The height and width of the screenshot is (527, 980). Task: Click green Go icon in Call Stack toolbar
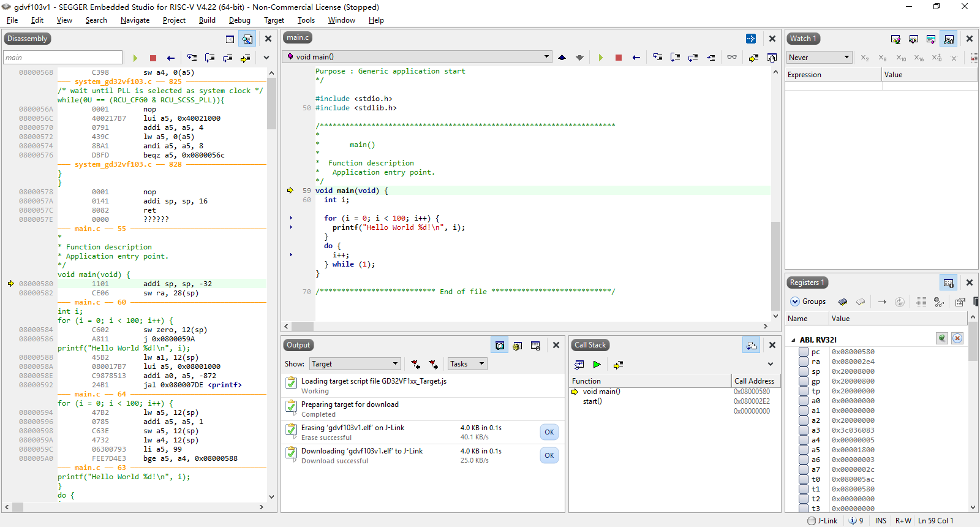pyautogui.click(x=597, y=365)
